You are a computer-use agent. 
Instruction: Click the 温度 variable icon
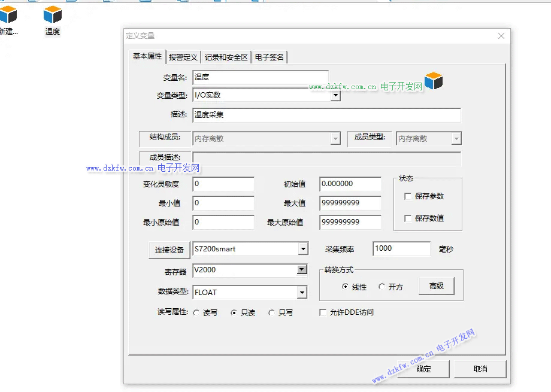pyautogui.click(x=53, y=14)
